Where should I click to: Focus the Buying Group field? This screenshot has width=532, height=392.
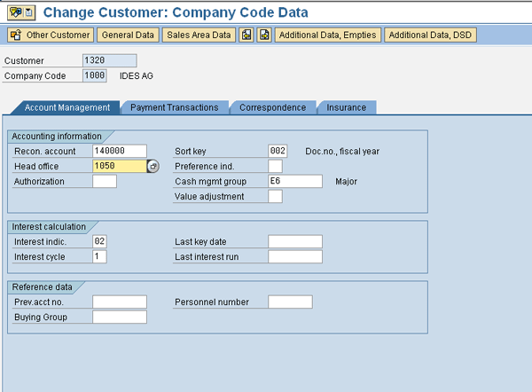click(119, 318)
